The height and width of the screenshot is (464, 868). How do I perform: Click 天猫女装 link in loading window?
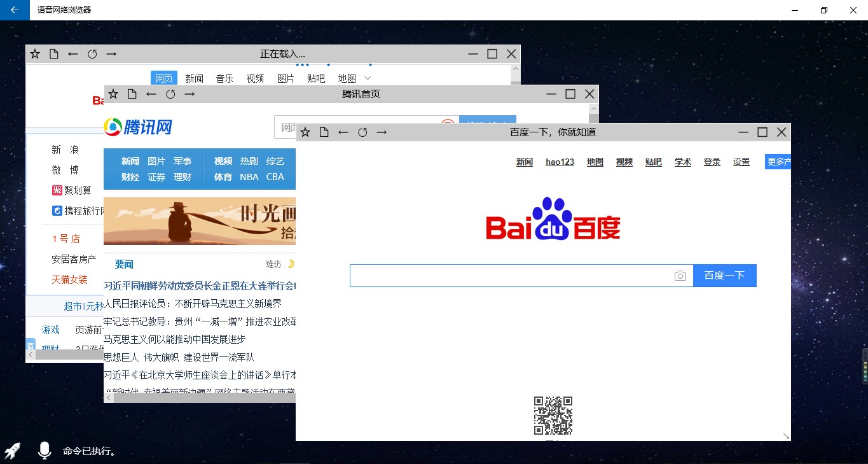coord(70,280)
